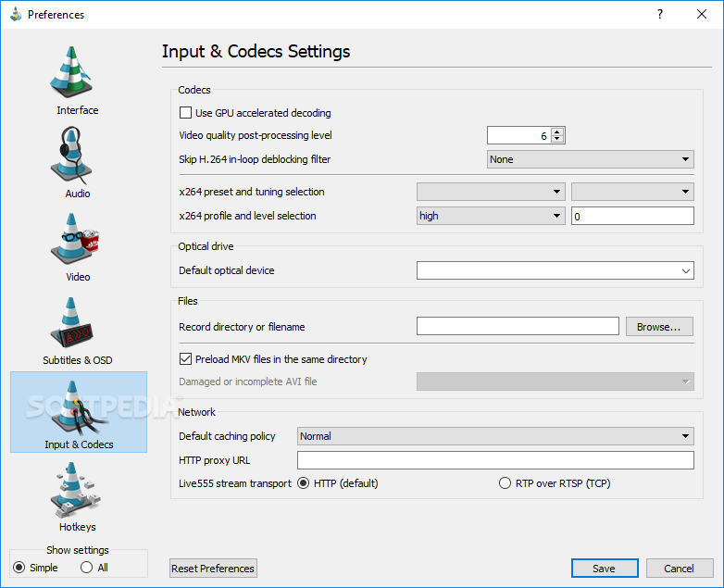Save the preferences
724x588 pixels.
pos(605,569)
